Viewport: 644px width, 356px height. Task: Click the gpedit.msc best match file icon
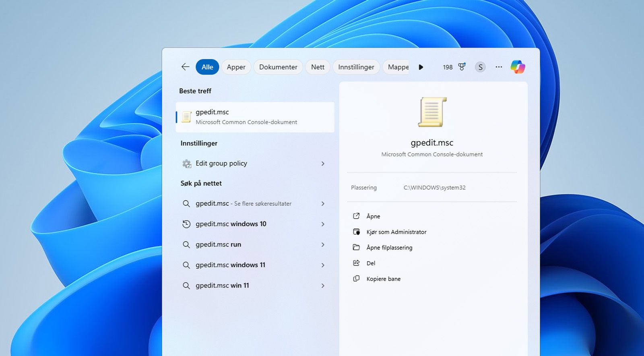coord(186,117)
